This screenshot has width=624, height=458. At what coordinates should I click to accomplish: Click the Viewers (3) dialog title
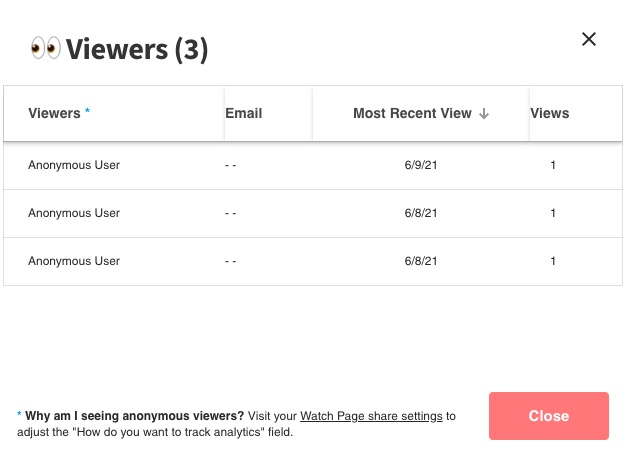tap(137, 49)
